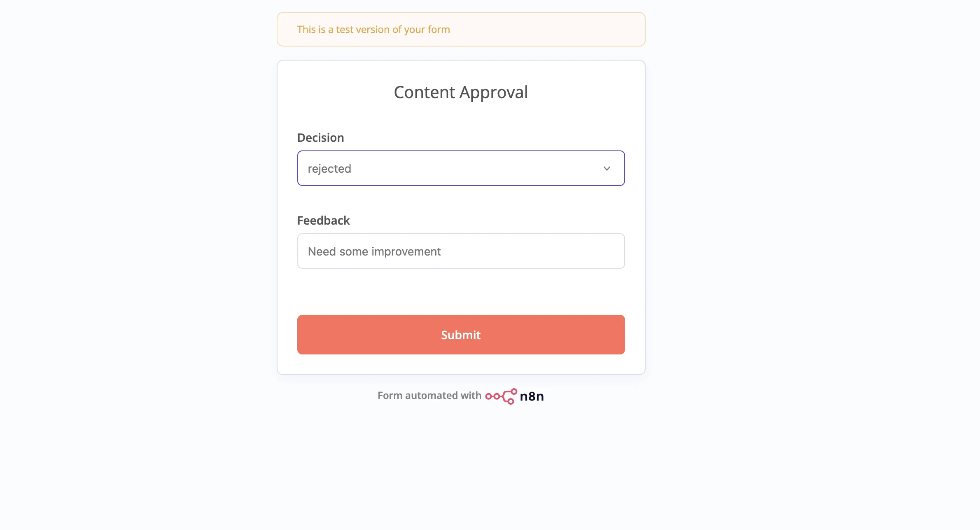
Task: Click the 'Form automated with n8n' link
Action: [460, 396]
